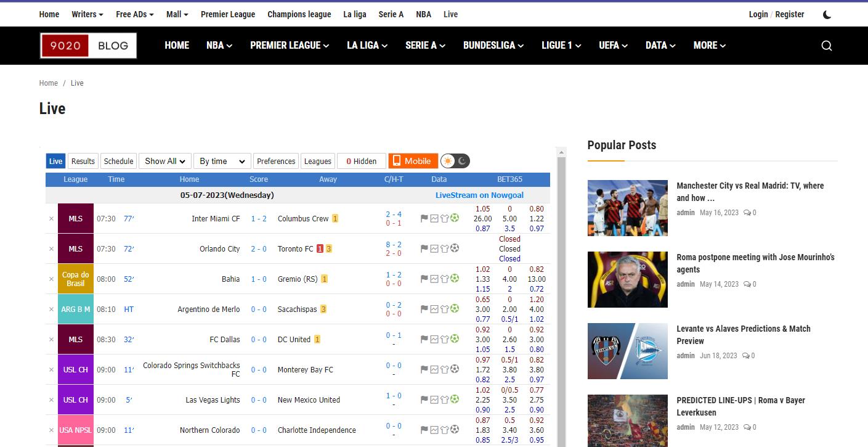Show the 0 Hidden matches button

(x=362, y=161)
